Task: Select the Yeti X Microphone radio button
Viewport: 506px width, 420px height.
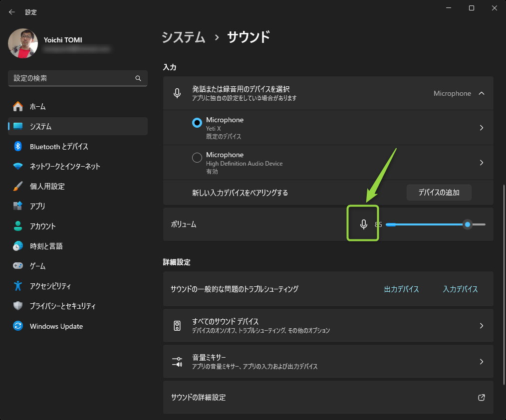Action: tap(197, 123)
